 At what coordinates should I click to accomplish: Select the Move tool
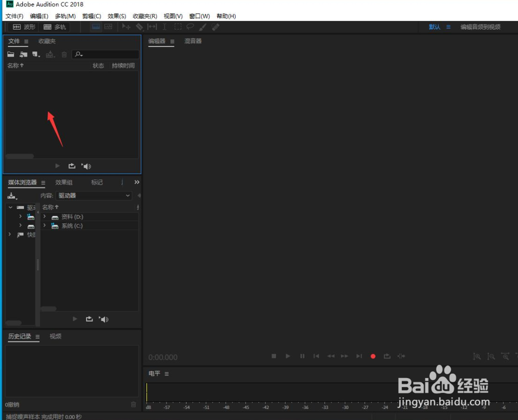(126, 27)
